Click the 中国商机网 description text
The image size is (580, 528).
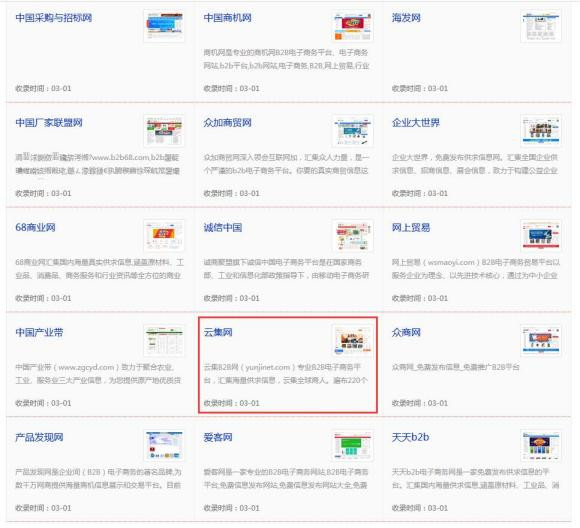[286, 59]
